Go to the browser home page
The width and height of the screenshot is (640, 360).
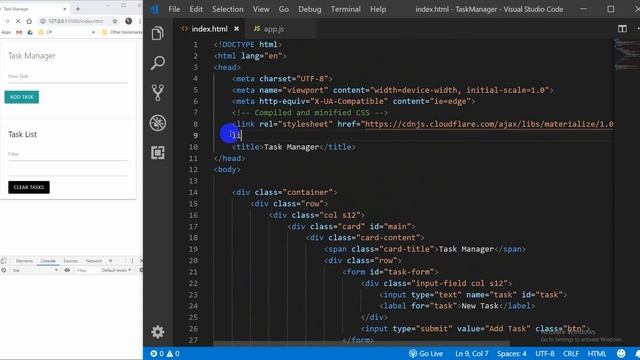point(29,21)
